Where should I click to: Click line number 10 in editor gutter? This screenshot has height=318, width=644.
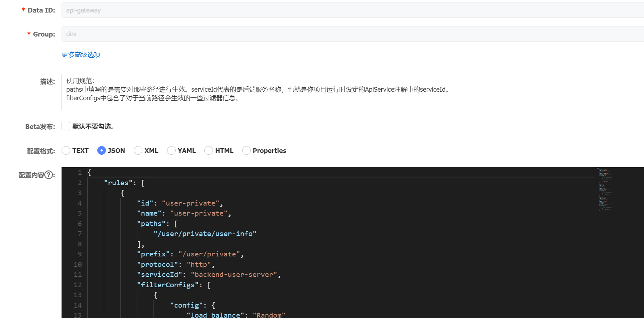78,265
